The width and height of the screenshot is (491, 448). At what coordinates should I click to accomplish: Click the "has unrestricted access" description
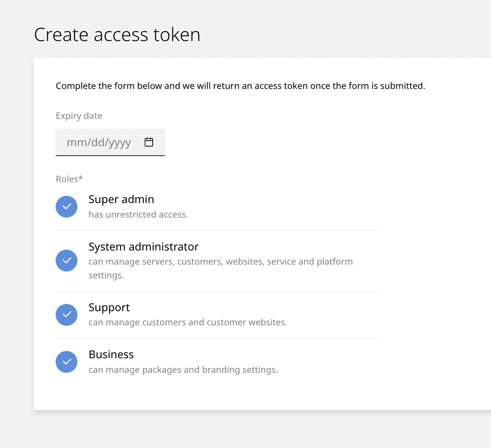pyautogui.click(x=138, y=215)
